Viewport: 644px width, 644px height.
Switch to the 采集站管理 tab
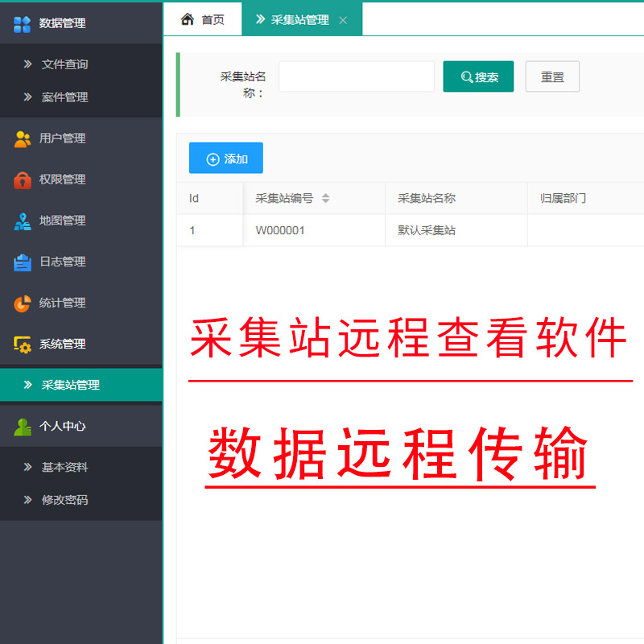pos(298,19)
